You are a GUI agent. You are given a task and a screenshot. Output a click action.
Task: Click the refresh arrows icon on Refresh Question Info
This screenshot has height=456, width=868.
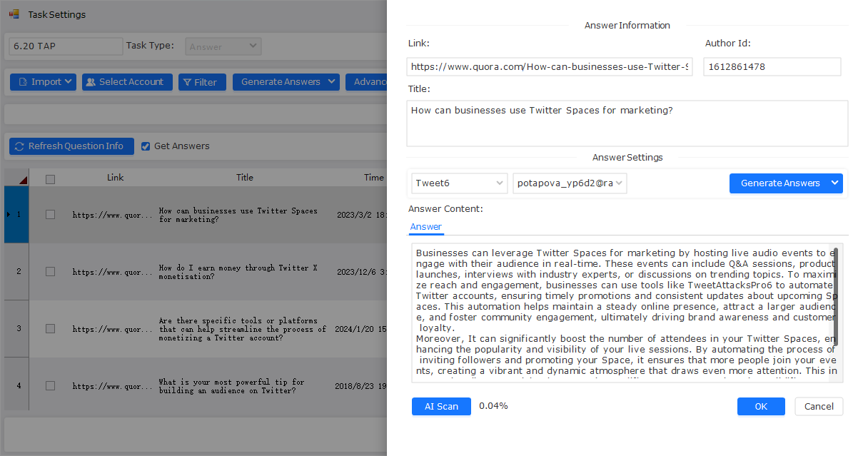(19, 146)
